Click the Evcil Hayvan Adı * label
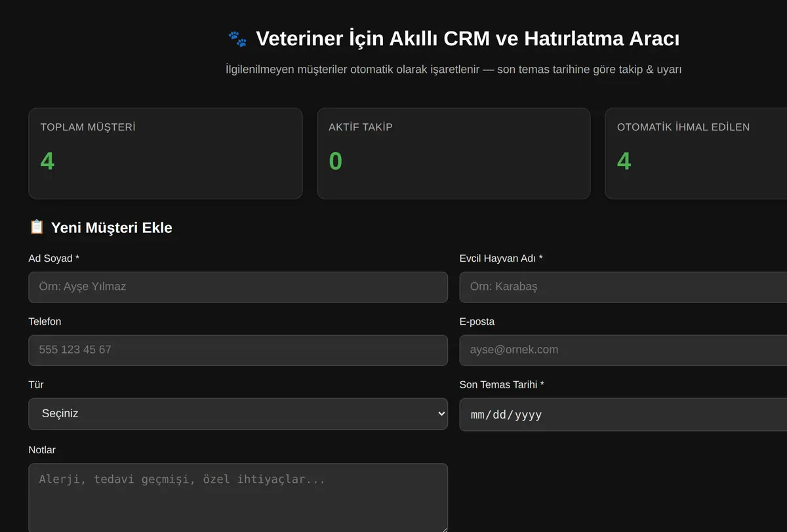 pyautogui.click(x=501, y=258)
